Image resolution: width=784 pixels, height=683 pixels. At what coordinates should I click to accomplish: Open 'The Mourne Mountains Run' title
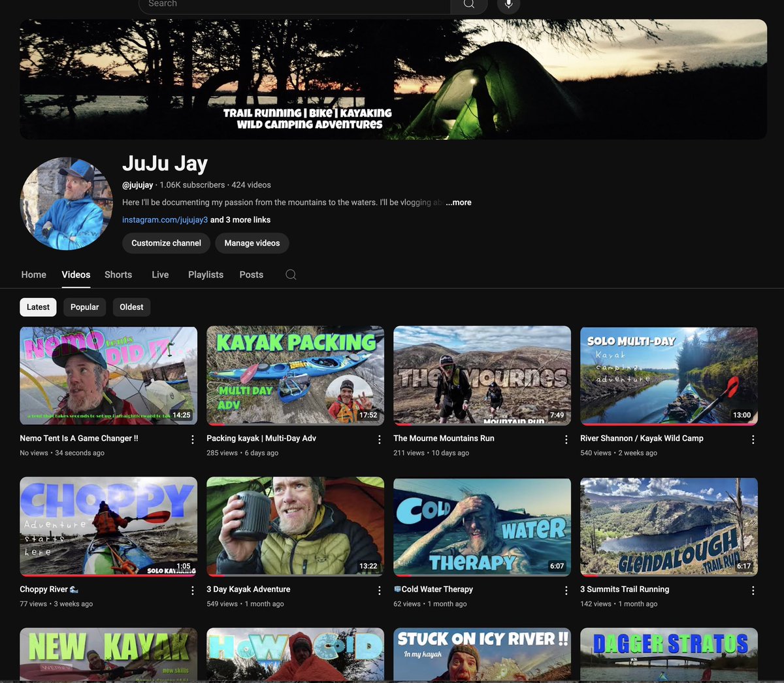pos(444,439)
